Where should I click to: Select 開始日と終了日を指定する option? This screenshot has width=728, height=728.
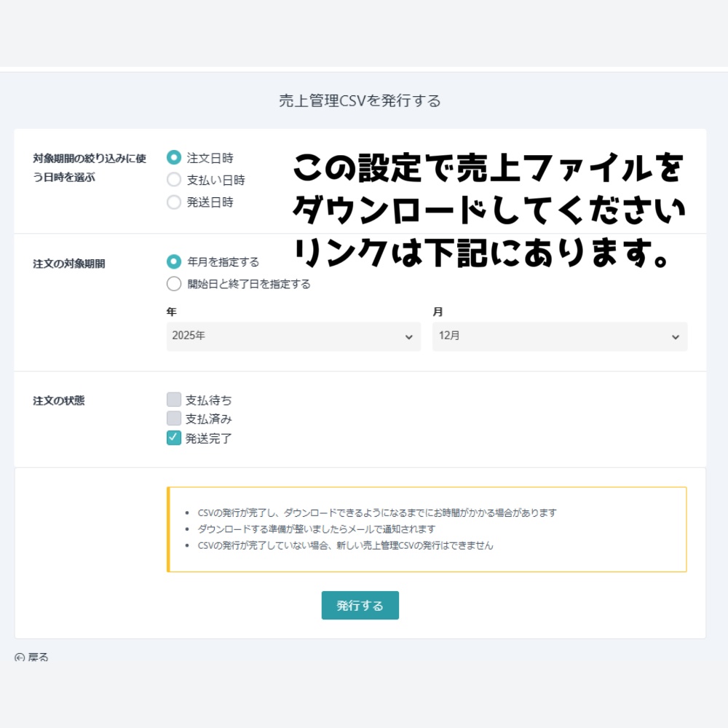coord(174,284)
